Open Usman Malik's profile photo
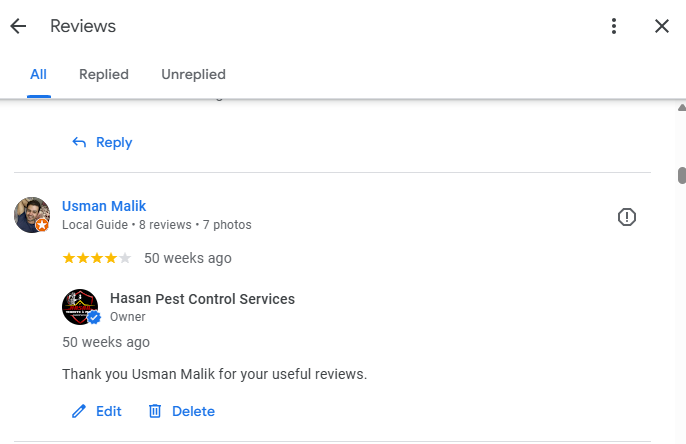Screen dimensions: 686x444 click(x=32, y=215)
